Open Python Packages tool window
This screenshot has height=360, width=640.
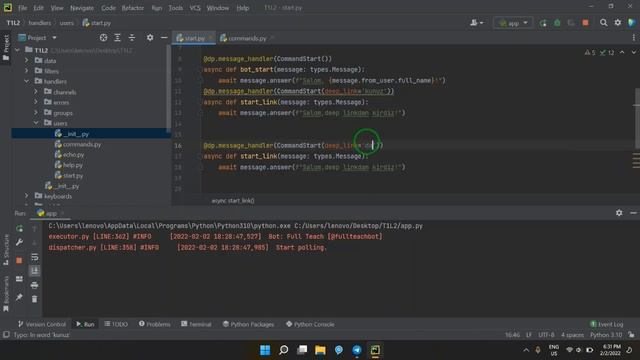point(248,324)
